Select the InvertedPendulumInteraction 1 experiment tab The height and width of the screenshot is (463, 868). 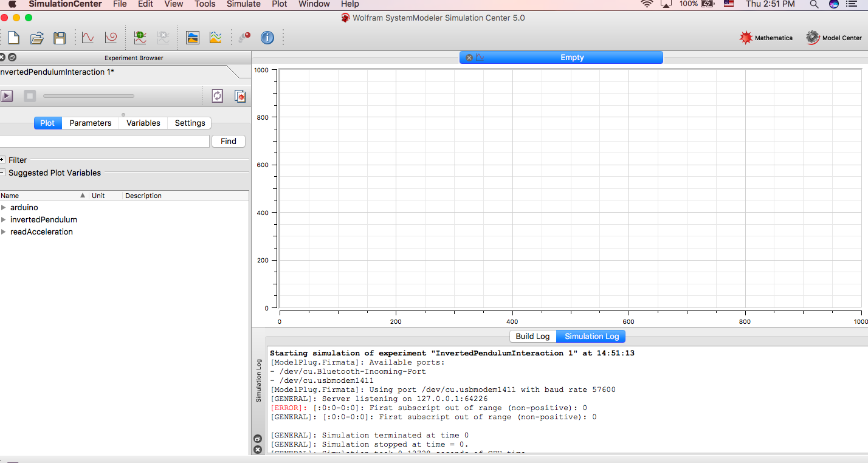[x=57, y=72]
